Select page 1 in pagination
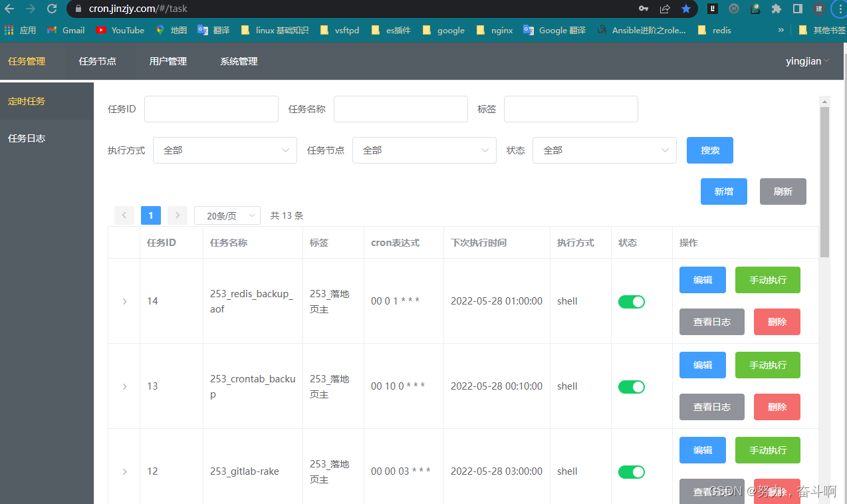 [151, 215]
